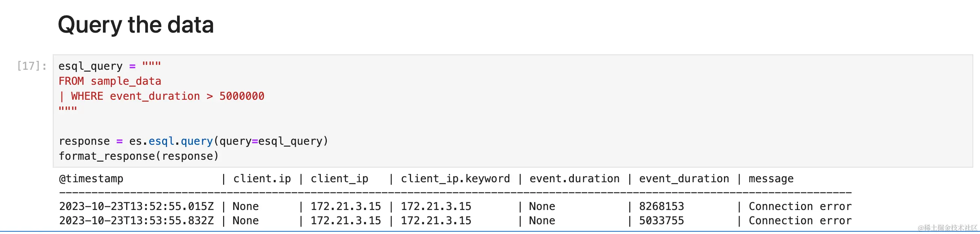Click the format_response(response) line
The width and height of the screenshot is (980, 234).
139,156
